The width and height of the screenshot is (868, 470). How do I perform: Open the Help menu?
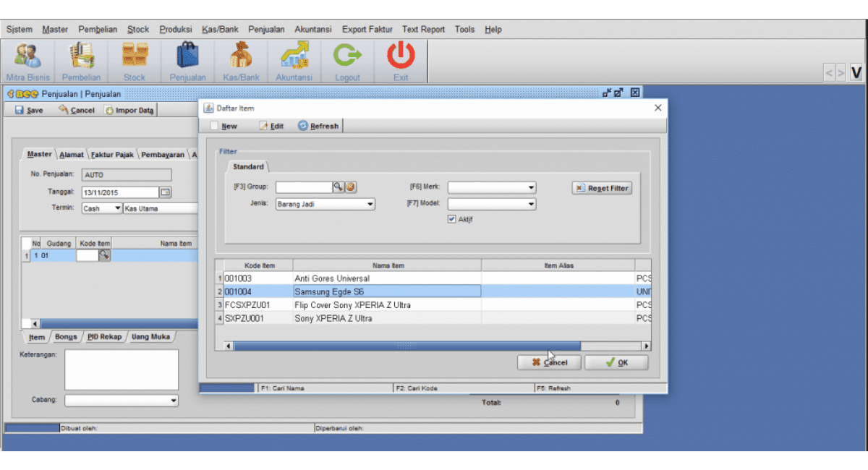(x=493, y=30)
